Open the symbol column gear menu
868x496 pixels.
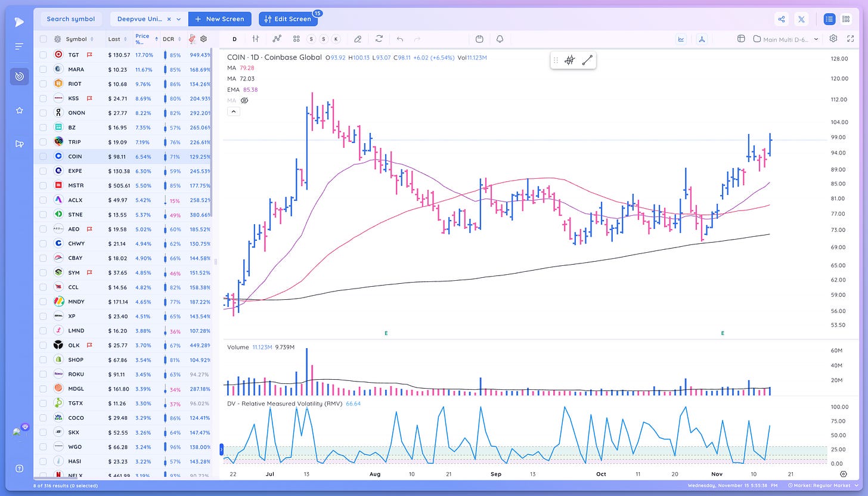[58, 39]
